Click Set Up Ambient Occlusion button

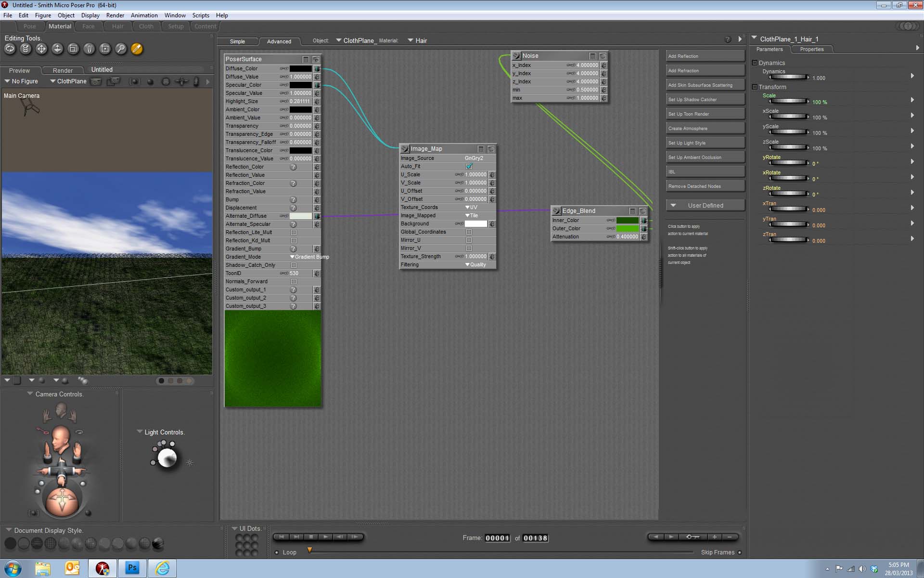[x=705, y=158]
